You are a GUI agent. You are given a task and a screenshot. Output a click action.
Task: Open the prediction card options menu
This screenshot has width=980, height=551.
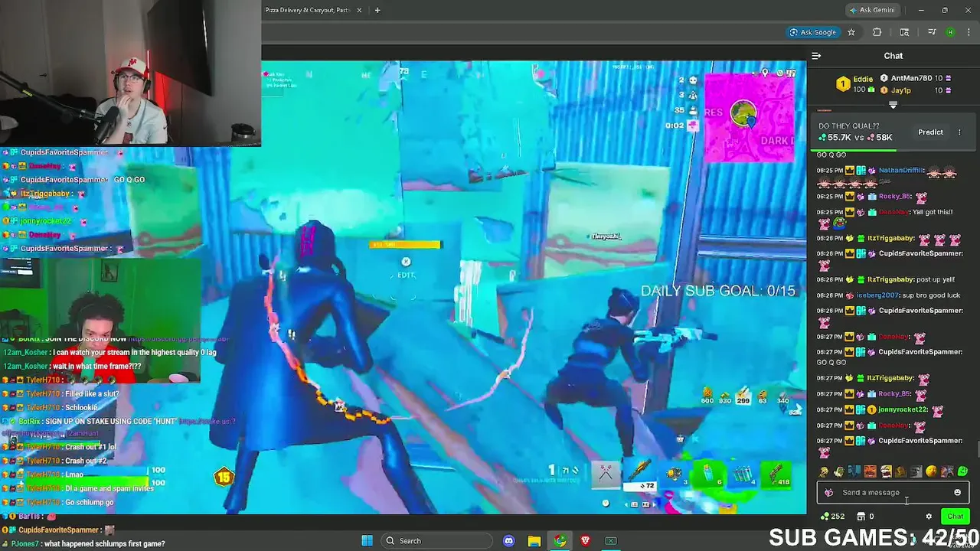(x=959, y=132)
